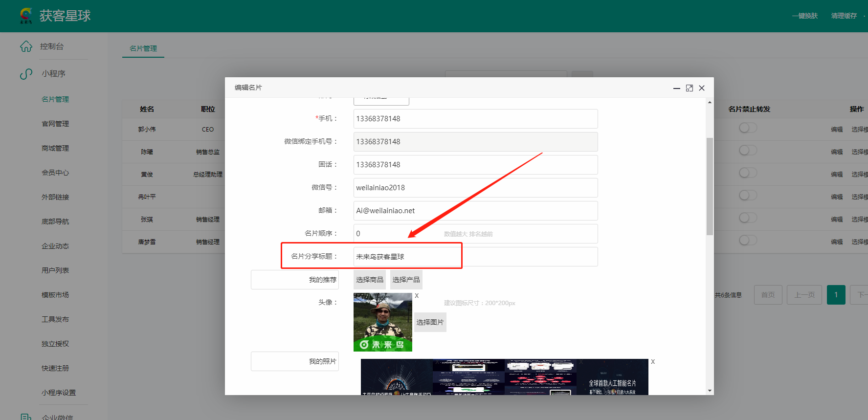
Task: Close the 编辑名片 dialog
Action: [x=702, y=88]
